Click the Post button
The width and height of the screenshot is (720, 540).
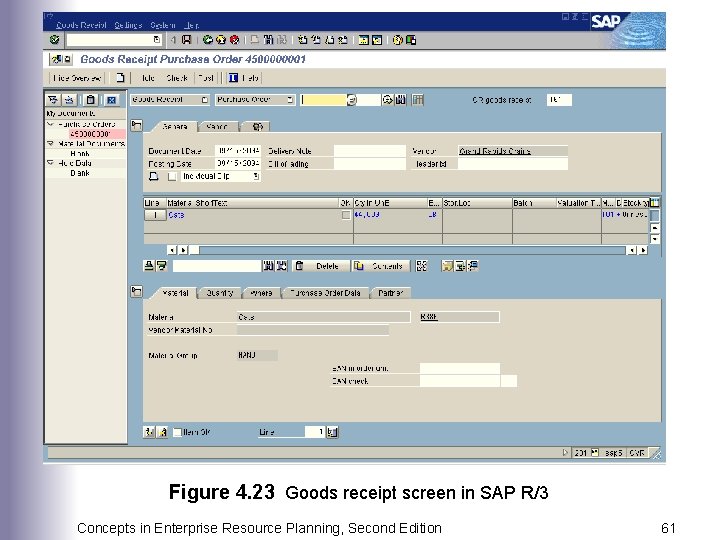[x=206, y=78]
